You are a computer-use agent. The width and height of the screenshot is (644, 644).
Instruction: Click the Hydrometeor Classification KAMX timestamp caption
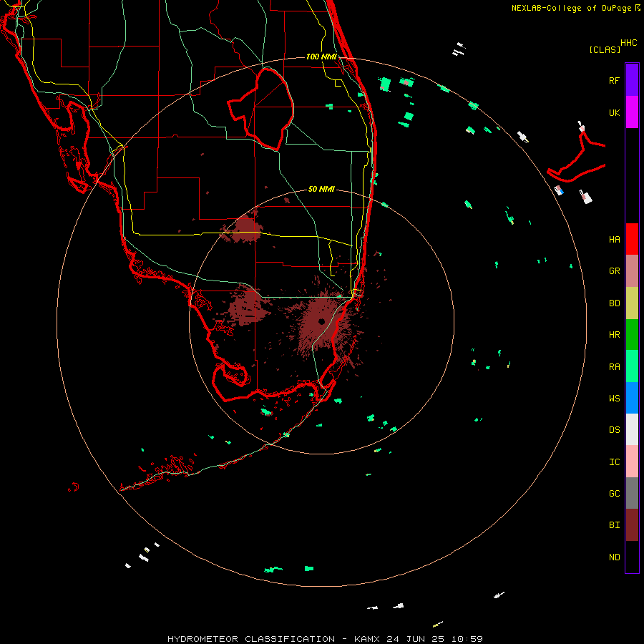tap(325, 639)
